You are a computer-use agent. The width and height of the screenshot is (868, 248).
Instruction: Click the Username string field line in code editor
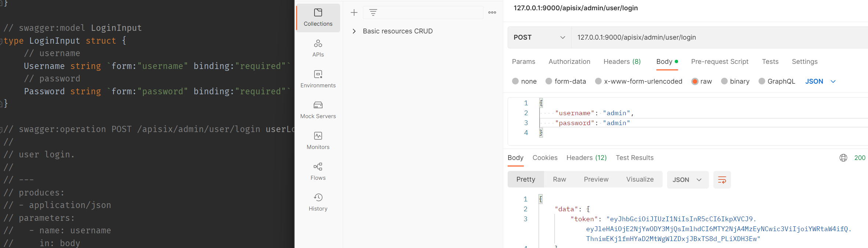[157, 66]
